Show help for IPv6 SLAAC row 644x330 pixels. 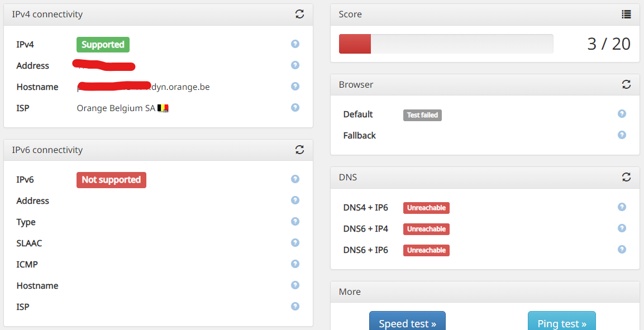(x=295, y=243)
